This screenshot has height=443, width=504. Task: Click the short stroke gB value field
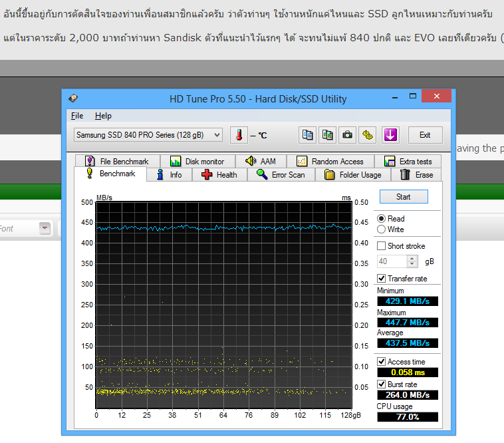392,261
